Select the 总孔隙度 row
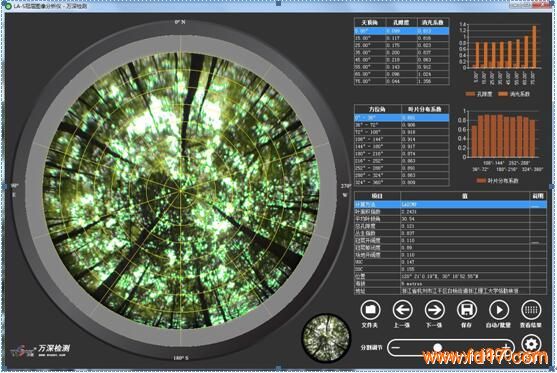This screenshot has height=373, width=557. tap(450, 226)
